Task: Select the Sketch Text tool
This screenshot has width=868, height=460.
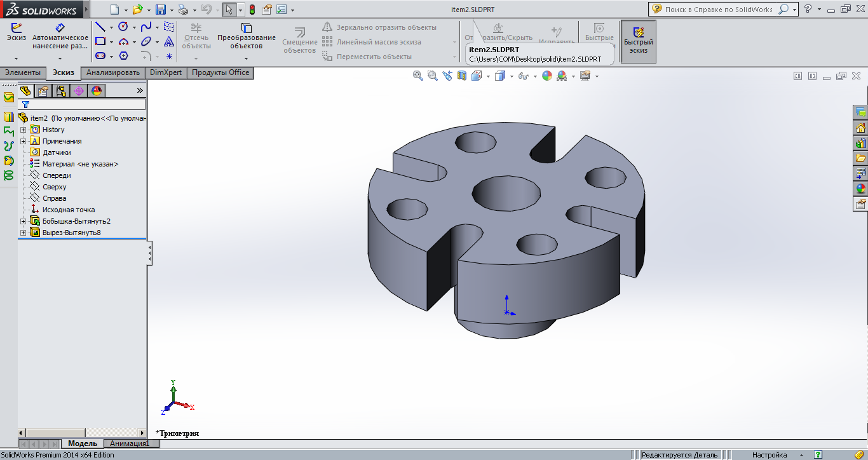Action: point(169,41)
